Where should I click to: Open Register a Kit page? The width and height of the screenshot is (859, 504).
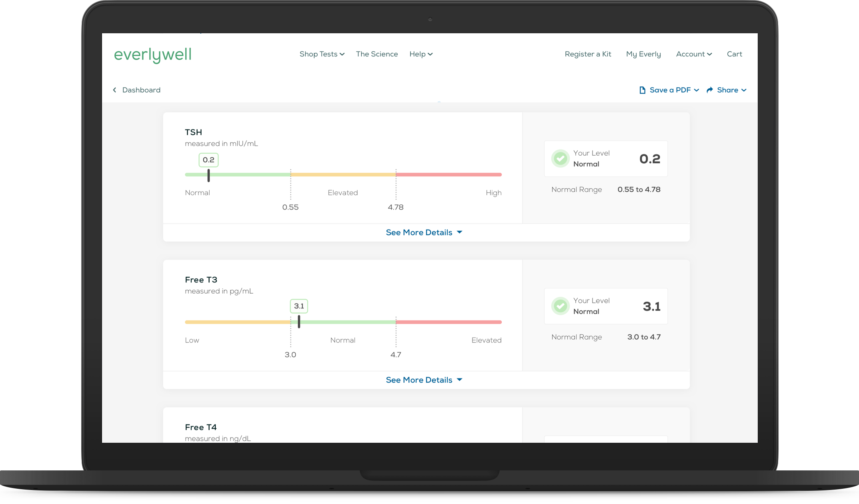588,54
